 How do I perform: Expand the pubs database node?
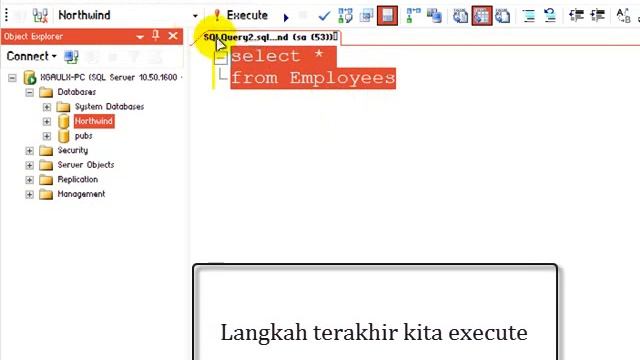[x=47, y=136]
